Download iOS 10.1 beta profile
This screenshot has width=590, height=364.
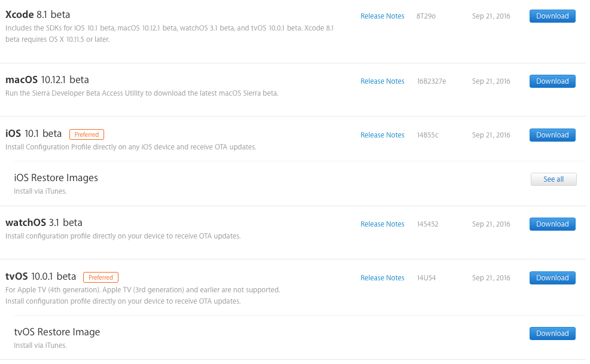[x=552, y=135]
